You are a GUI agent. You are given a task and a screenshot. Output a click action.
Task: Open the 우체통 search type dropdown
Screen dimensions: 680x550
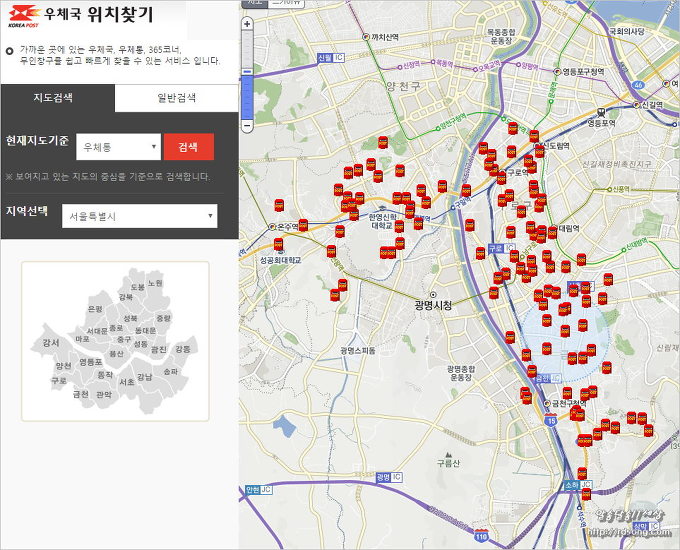pyautogui.click(x=118, y=147)
